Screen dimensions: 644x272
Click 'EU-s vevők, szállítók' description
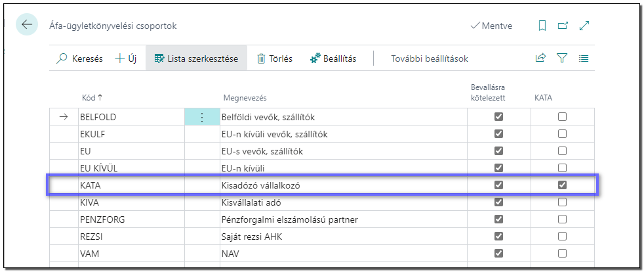(x=344, y=151)
